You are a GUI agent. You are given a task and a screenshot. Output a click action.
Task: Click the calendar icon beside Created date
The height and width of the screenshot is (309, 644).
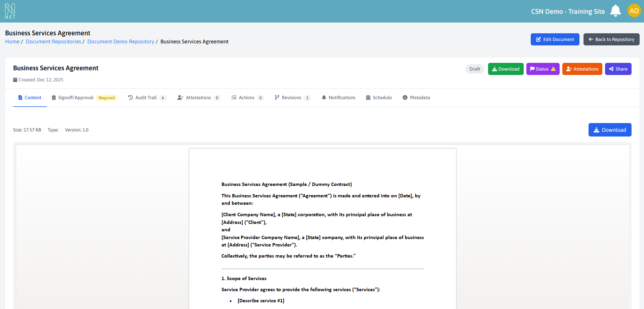click(15, 80)
